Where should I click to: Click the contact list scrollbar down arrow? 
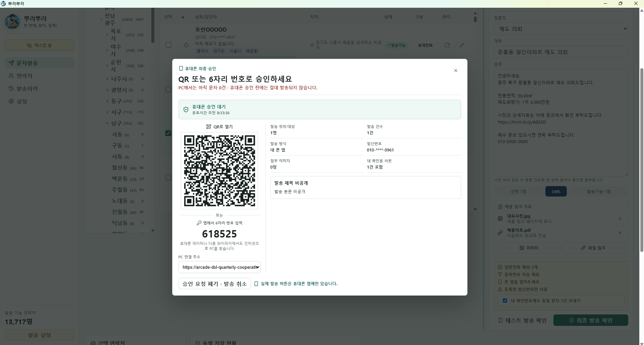[475, 209]
